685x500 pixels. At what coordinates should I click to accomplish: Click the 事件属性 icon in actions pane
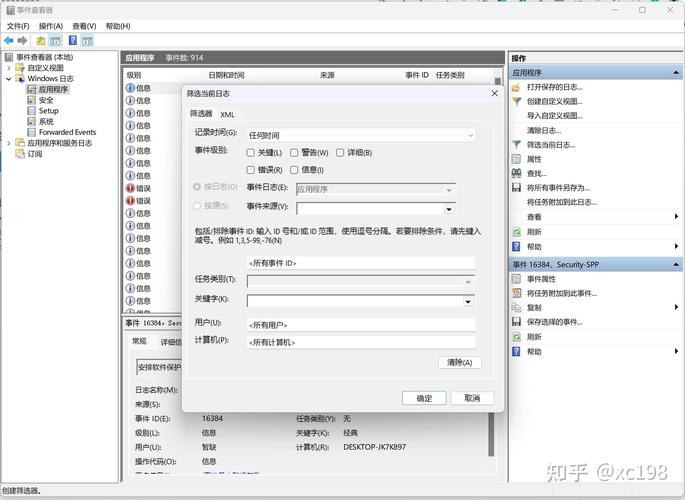tap(516, 279)
